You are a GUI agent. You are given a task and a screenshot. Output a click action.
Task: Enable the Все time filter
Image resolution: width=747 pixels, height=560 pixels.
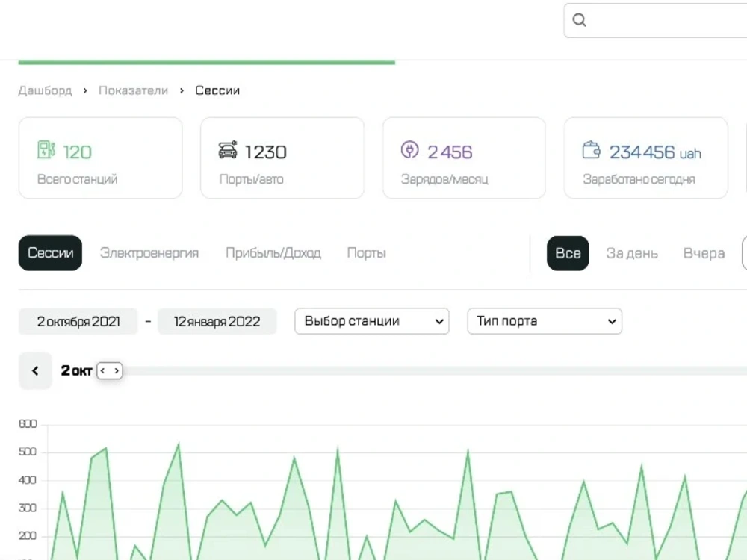click(x=568, y=253)
